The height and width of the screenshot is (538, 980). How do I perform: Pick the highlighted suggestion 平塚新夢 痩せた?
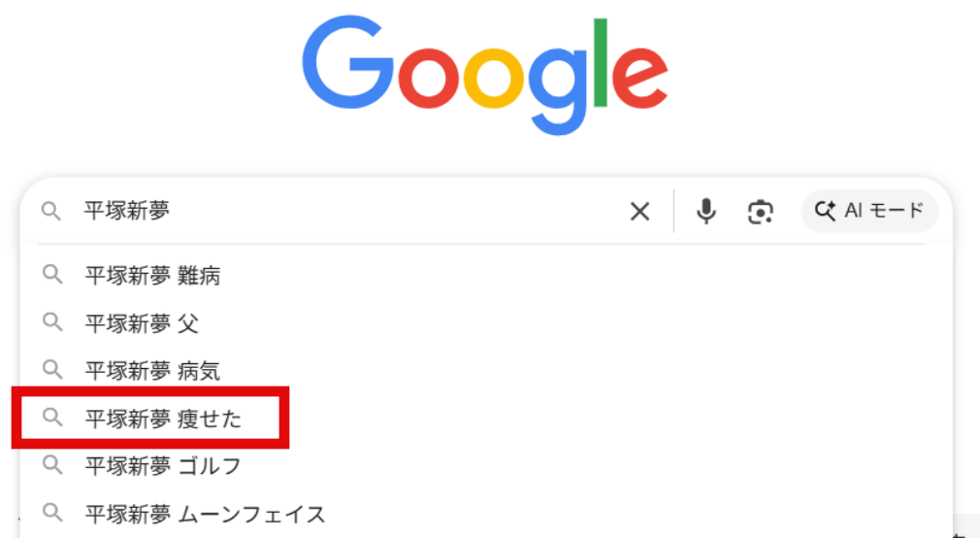point(163,419)
